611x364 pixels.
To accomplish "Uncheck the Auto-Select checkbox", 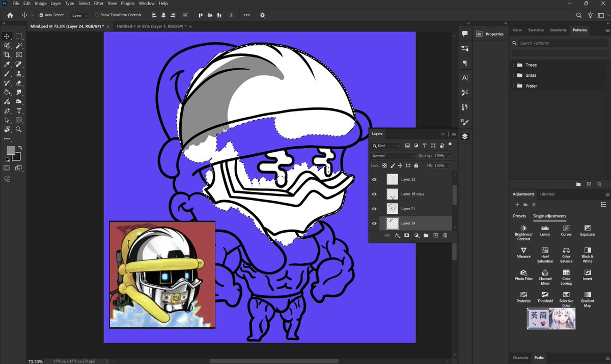I will point(41,15).
